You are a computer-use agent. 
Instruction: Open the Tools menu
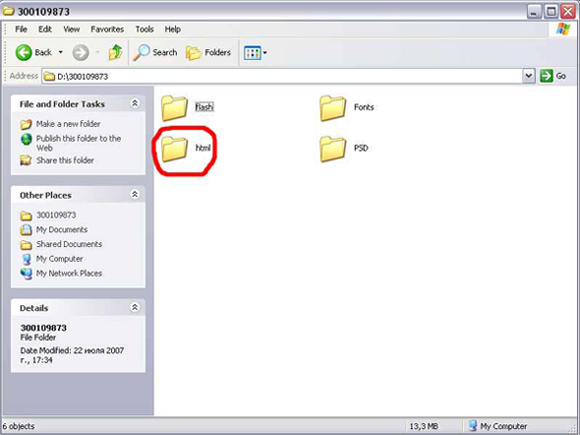click(x=144, y=29)
